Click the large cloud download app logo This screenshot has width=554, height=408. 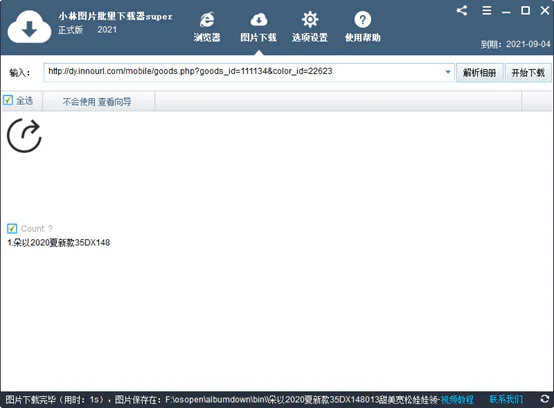(29, 27)
